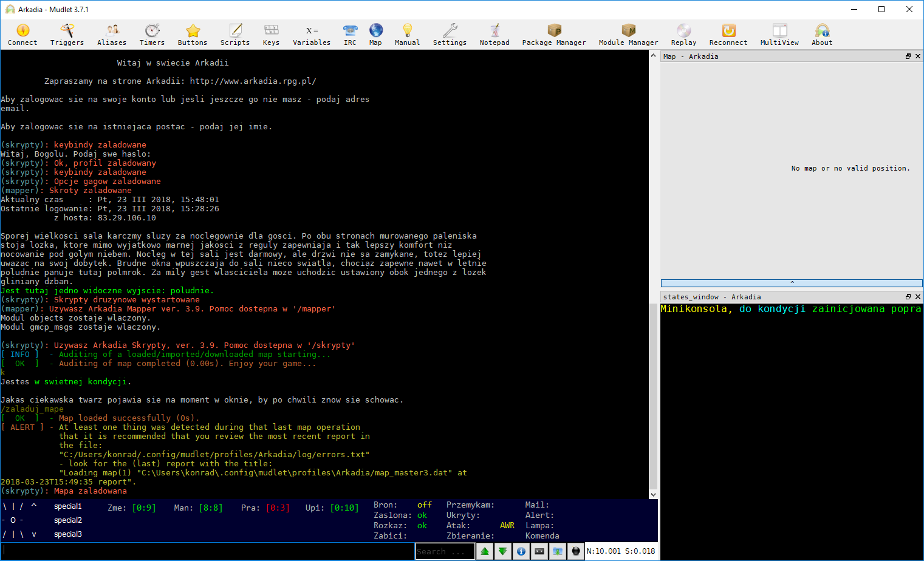Click the down 'v' direction button
This screenshot has height=561, width=924.
[34, 534]
